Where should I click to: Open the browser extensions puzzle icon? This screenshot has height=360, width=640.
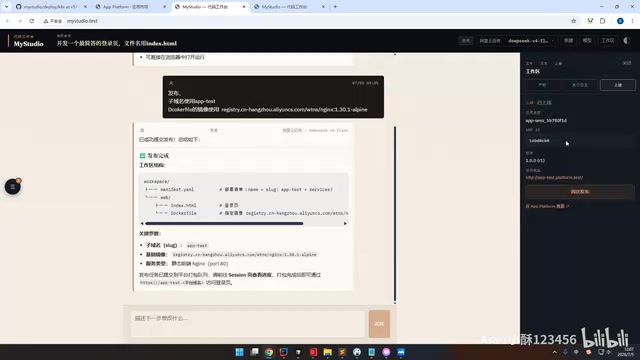coord(602,21)
